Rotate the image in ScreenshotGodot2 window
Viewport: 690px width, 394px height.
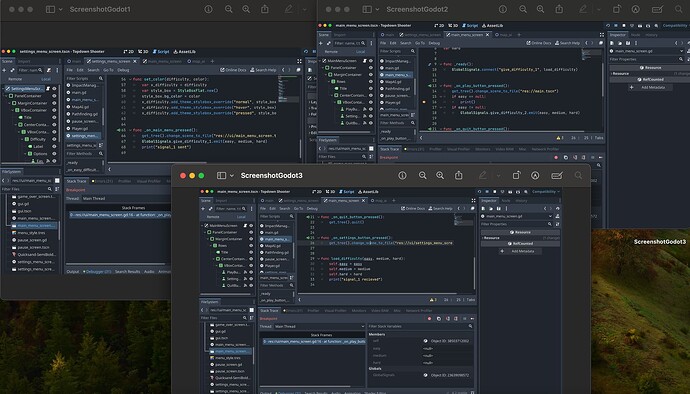[x=617, y=9]
